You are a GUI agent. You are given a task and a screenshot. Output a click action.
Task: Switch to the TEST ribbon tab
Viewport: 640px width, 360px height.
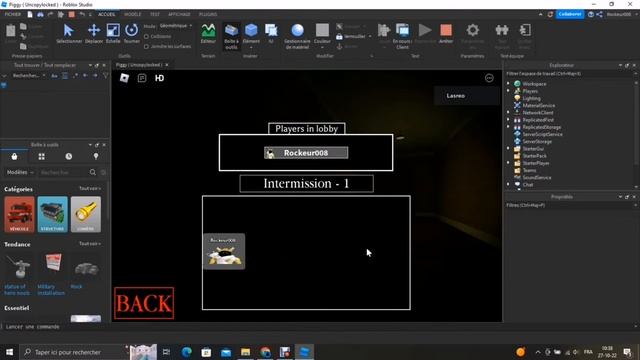tap(155, 14)
